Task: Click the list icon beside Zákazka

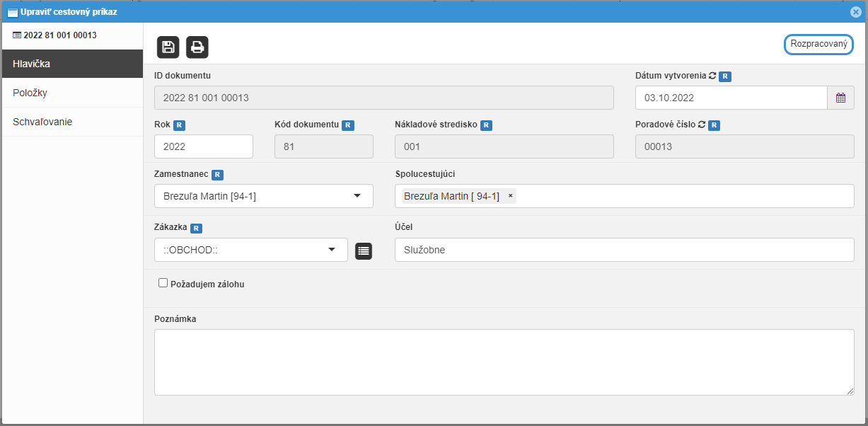Action: coord(363,251)
